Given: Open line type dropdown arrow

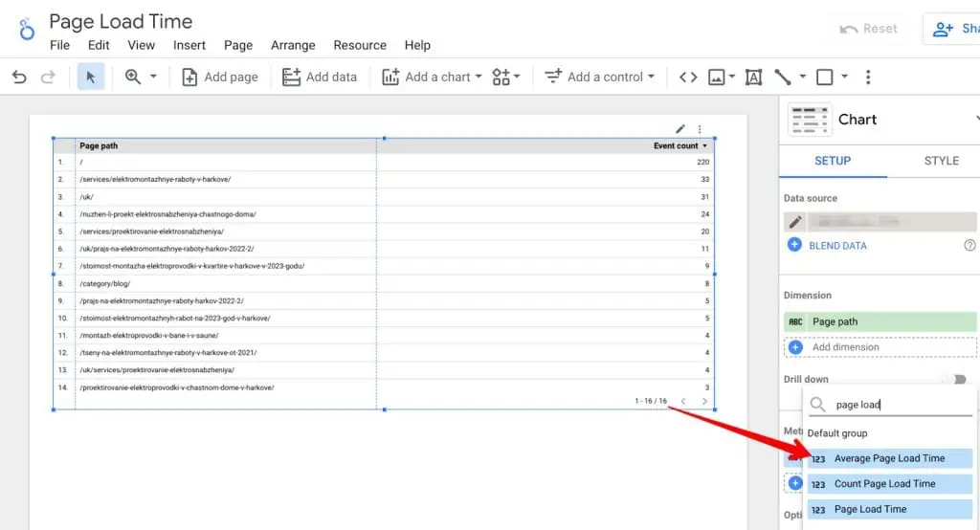Looking at the screenshot, I should [803, 77].
